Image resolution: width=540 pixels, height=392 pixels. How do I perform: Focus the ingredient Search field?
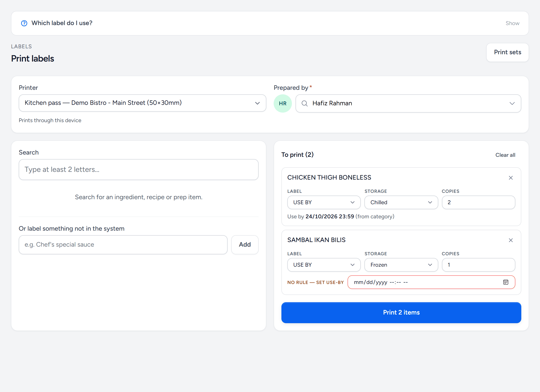point(139,170)
